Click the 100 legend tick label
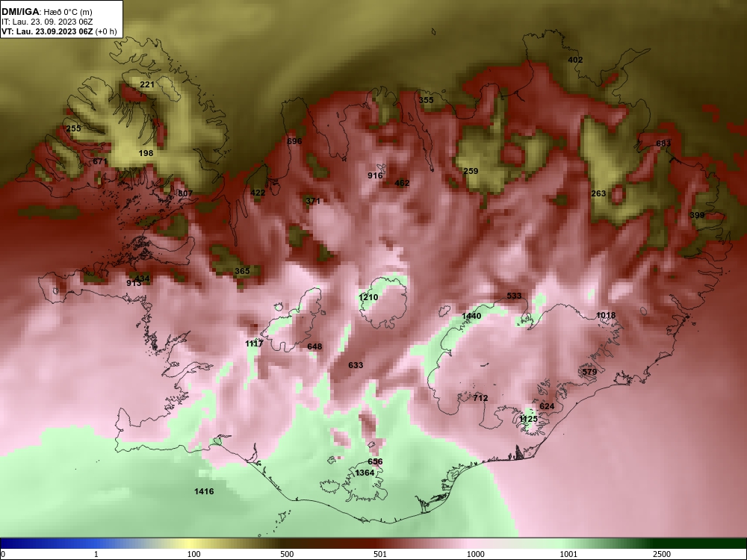 tap(194, 554)
